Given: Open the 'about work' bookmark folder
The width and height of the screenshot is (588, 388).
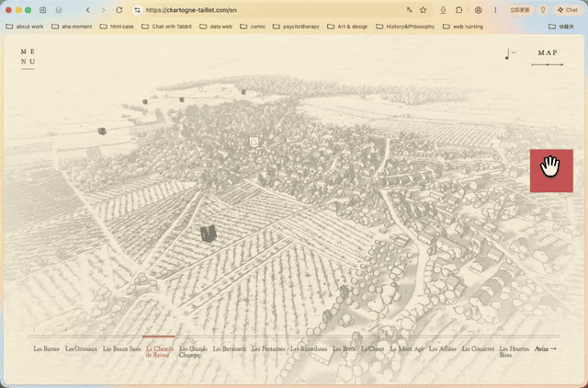Looking at the screenshot, I should point(25,27).
